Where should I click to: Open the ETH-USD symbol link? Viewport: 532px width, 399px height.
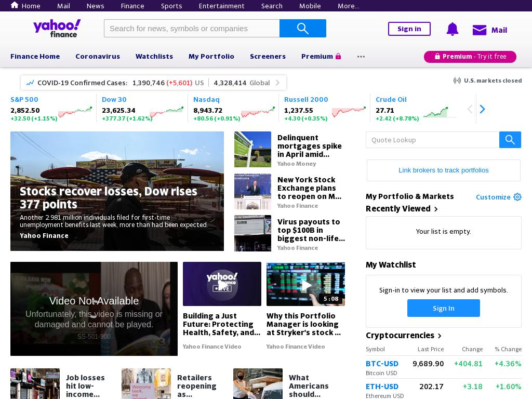coord(382,387)
